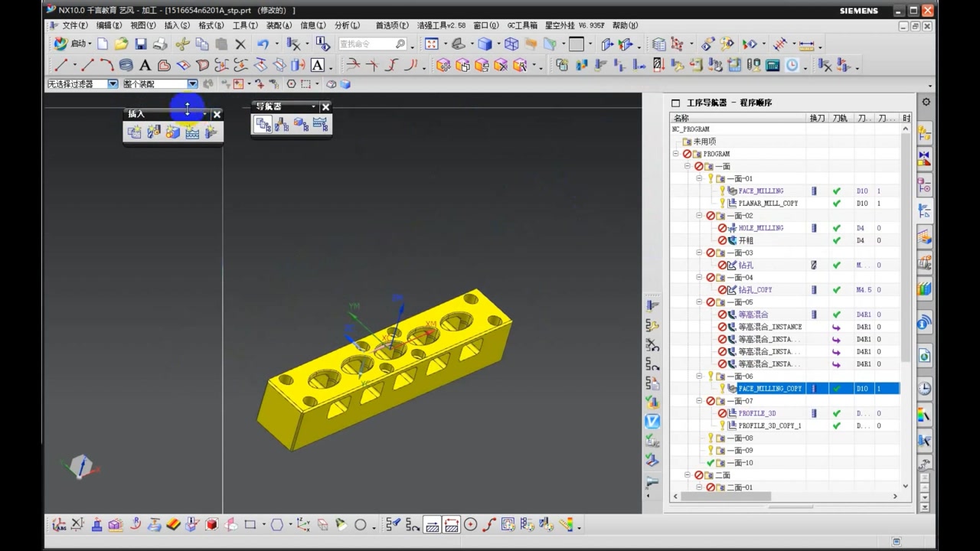Click the 启动 start button
Image resolution: width=980 pixels, height=551 pixels.
(72, 44)
